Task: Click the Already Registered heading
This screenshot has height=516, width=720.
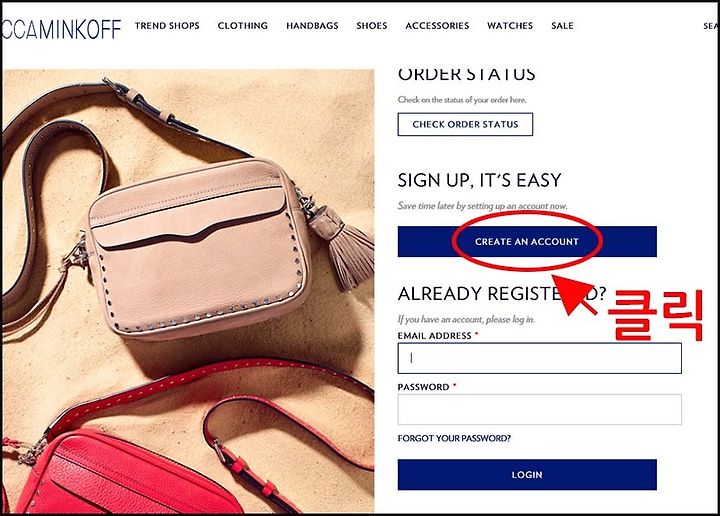Action: (x=502, y=294)
